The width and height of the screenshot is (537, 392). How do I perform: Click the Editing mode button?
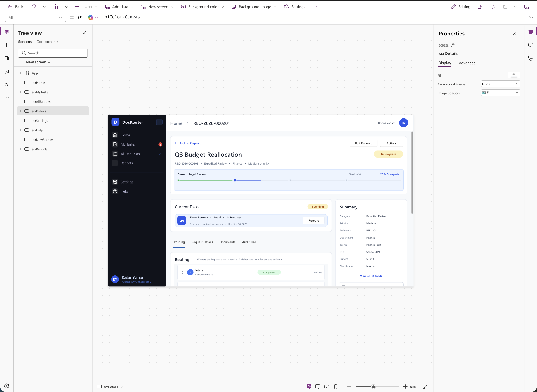461,7
